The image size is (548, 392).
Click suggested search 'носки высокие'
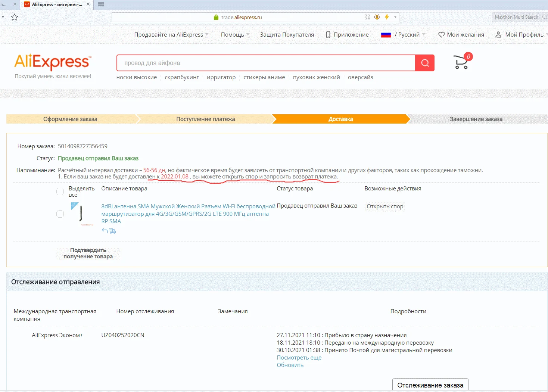(x=137, y=77)
